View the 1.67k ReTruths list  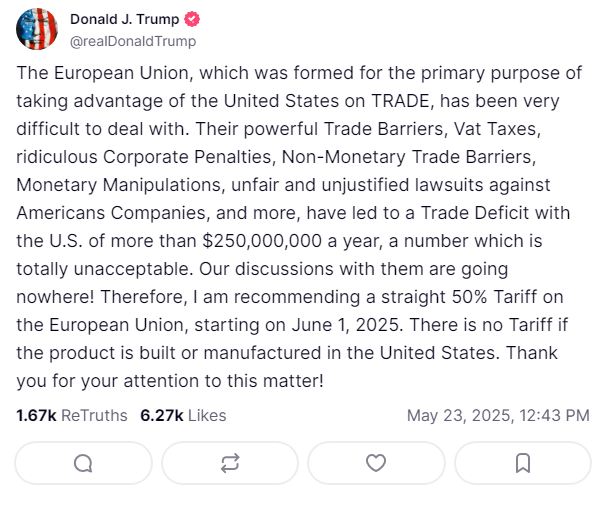coord(71,415)
